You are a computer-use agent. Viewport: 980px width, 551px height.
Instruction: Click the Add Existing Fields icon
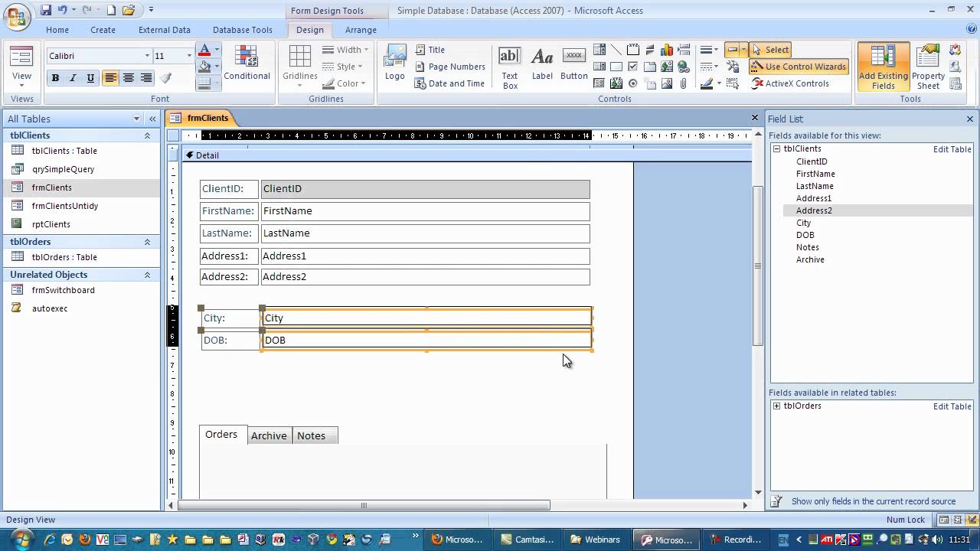coord(883,67)
